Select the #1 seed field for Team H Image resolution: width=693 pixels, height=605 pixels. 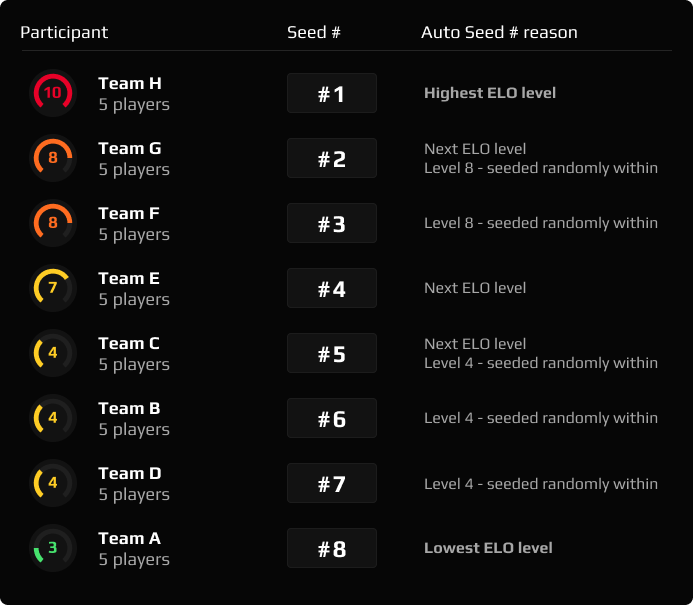332,93
